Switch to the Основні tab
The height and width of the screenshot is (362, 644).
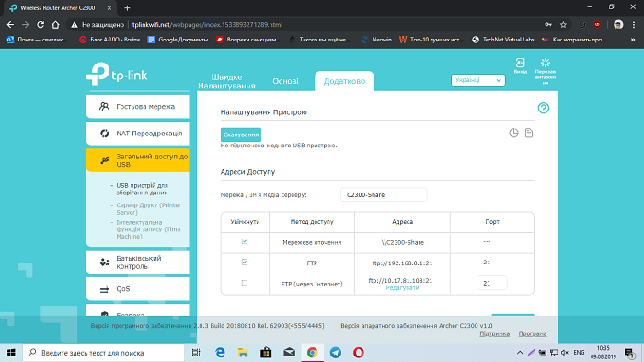pos(285,81)
